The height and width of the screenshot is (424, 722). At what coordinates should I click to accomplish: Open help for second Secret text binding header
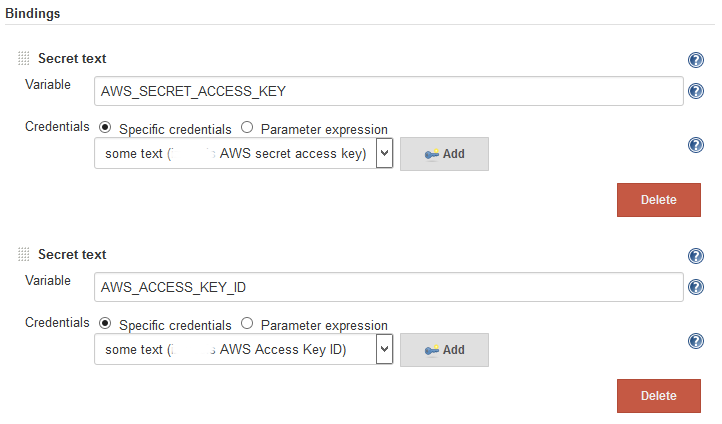click(696, 256)
